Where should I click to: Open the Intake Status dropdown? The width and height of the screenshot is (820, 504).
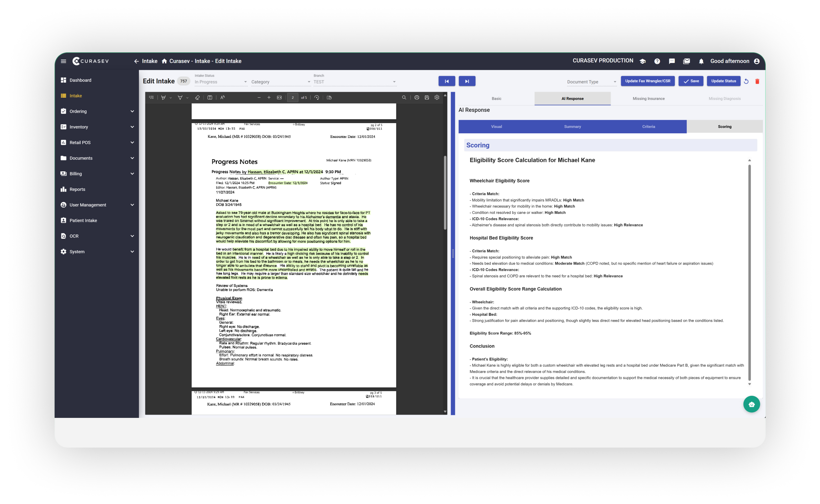coord(220,82)
